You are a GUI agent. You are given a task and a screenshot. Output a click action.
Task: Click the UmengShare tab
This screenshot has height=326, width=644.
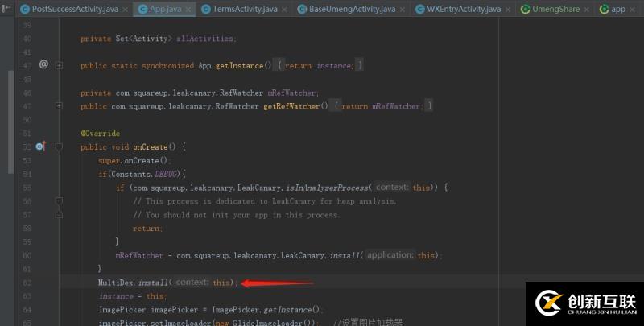pyautogui.click(x=556, y=10)
